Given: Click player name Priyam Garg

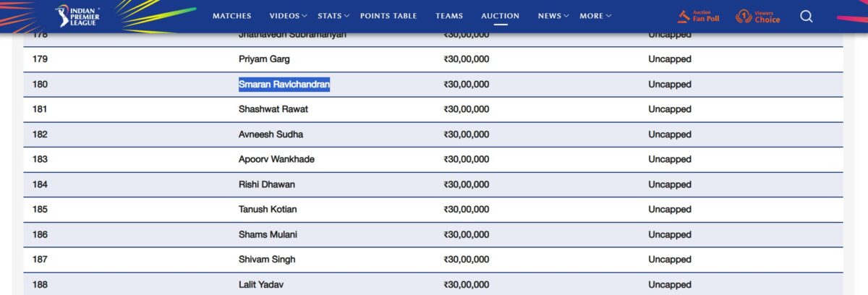Looking at the screenshot, I should (x=264, y=59).
